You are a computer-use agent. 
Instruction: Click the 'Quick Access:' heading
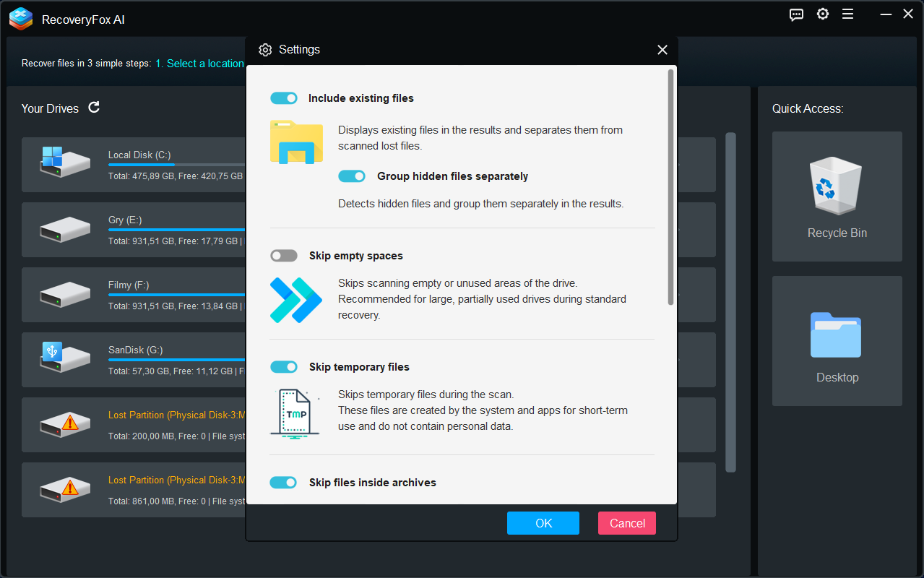coord(808,108)
